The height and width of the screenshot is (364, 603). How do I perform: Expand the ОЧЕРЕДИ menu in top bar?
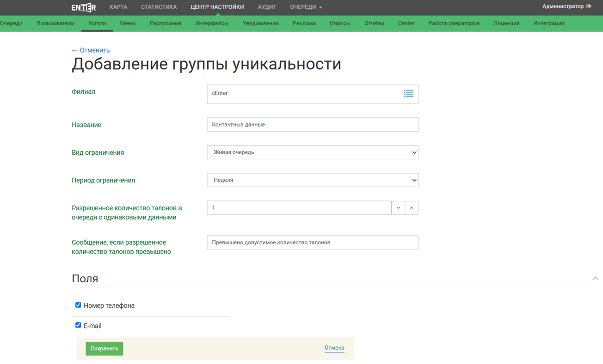[306, 7]
